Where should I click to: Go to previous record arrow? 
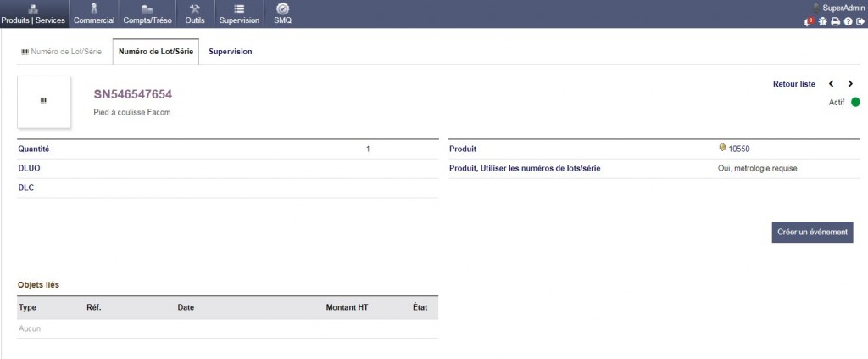point(831,84)
